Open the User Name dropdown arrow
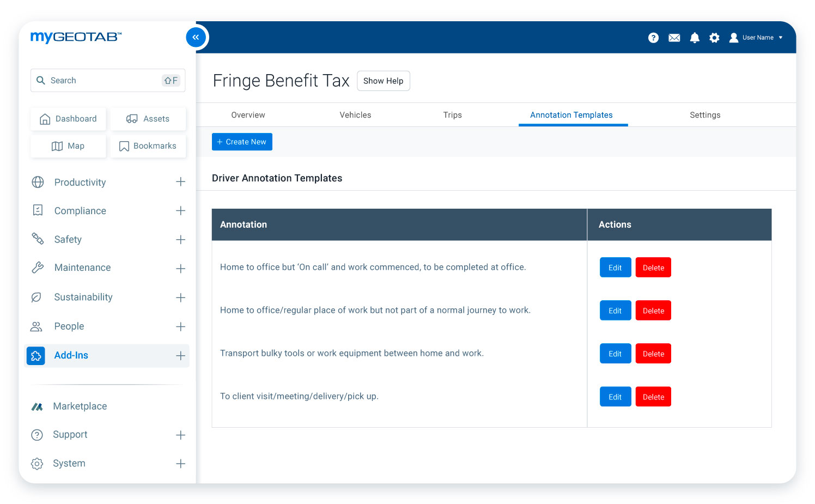The height and width of the screenshot is (504, 815). [x=781, y=38]
